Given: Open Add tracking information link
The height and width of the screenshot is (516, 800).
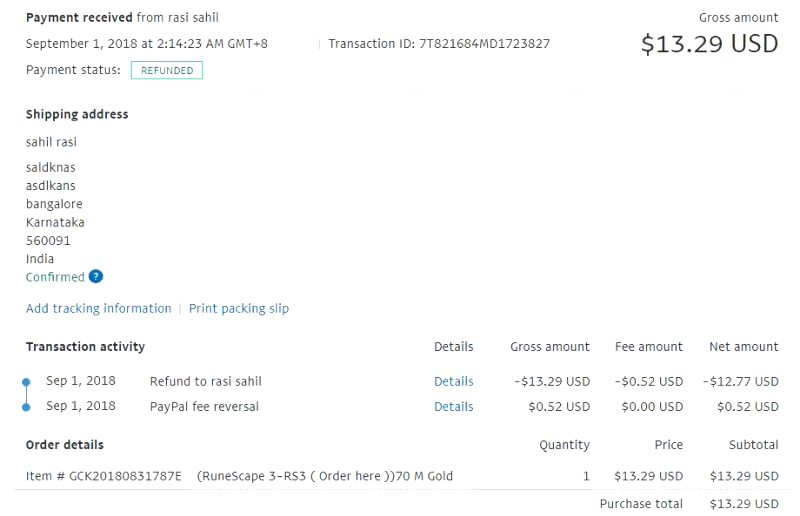Looking at the screenshot, I should click(98, 308).
